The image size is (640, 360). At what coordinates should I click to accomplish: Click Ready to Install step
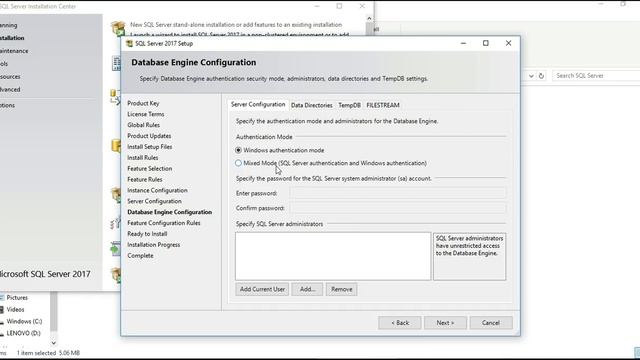pyautogui.click(x=147, y=234)
